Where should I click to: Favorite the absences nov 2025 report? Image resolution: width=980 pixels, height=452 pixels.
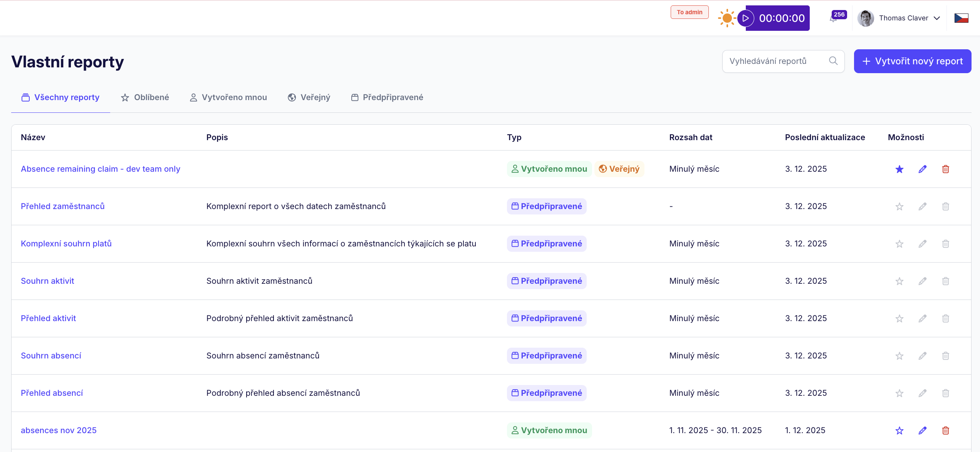[899, 430]
